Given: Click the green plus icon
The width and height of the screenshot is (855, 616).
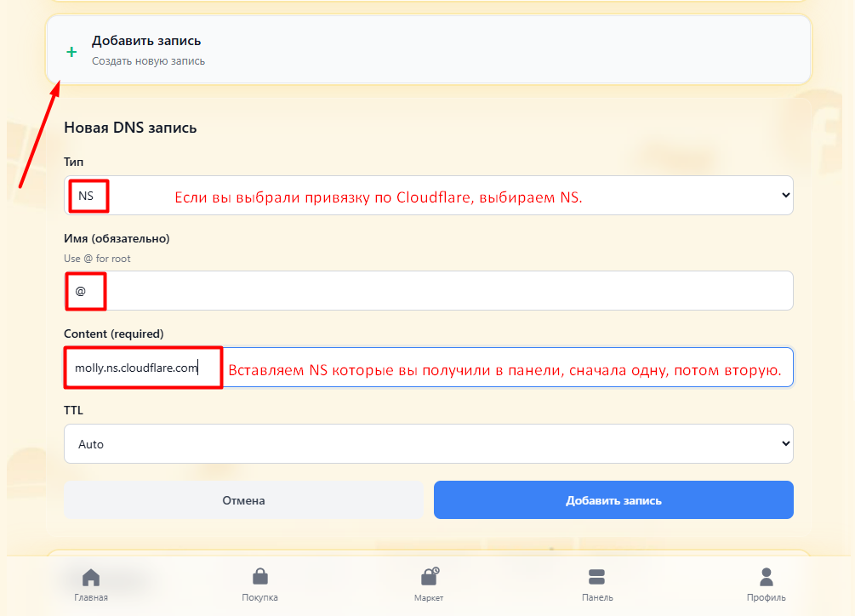Looking at the screenshot, I should coord(71,52).
